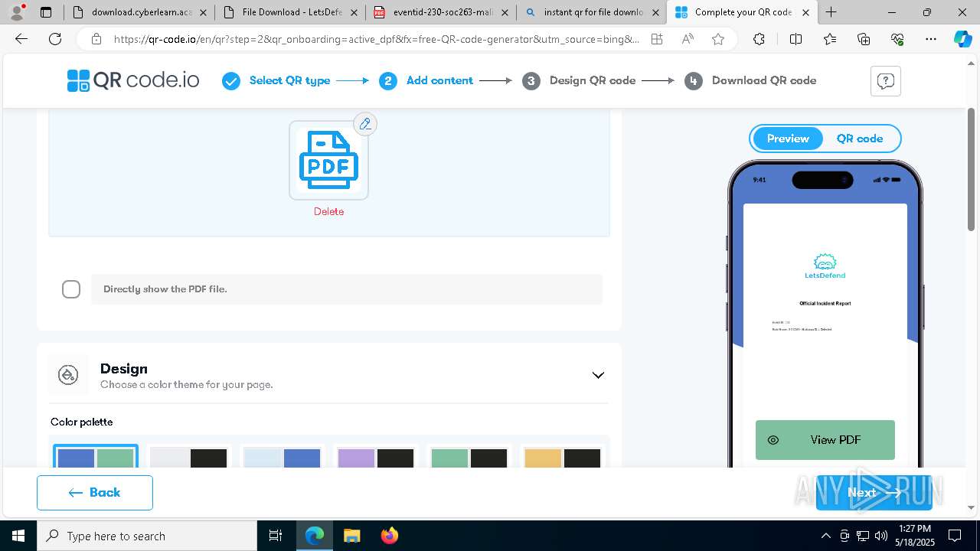Select the light gray and black palette

click(188, 458)
